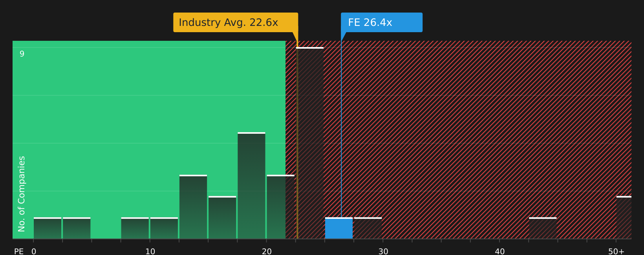Select the blue FE histogram bar
Viewport: 644px width, 255px height.
[x=339, y=228]
